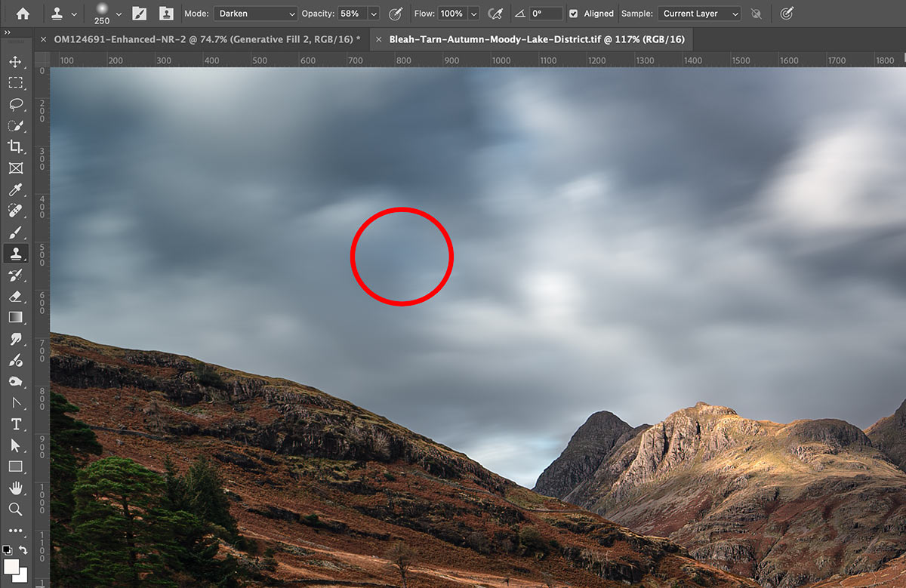Enable airbrush-style build-up effects

pyautogui.click(x=495, y=14)
